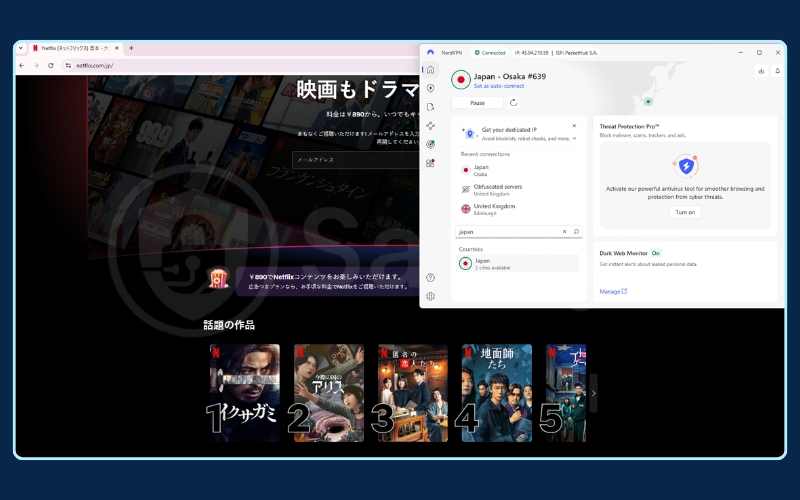Screen dimensions: 800x500
Task: Click the Threat Protection Pro heading
Action: pyautogui.click(x=629, y=127)
